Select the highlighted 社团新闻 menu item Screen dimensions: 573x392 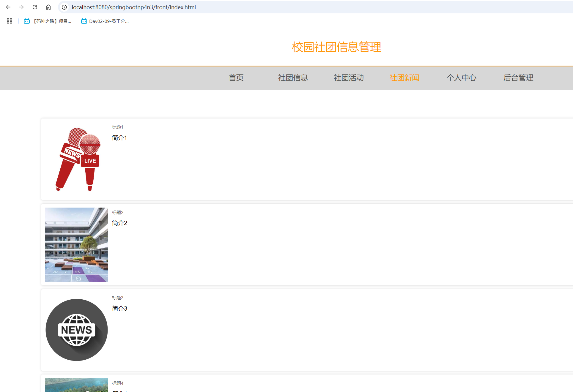point(404,78)
